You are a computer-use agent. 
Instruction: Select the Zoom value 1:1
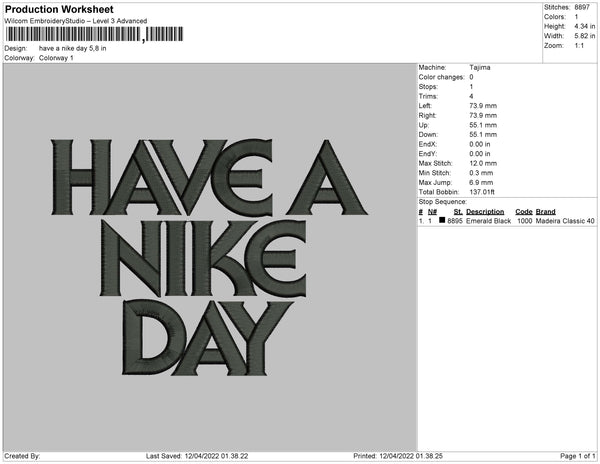tap(579, 46)
